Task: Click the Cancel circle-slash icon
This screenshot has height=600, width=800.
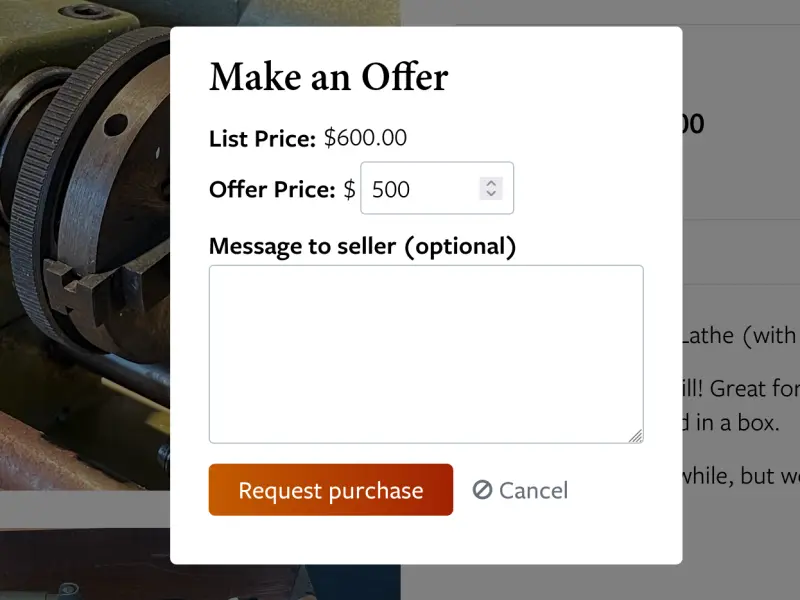Action: 482,490
